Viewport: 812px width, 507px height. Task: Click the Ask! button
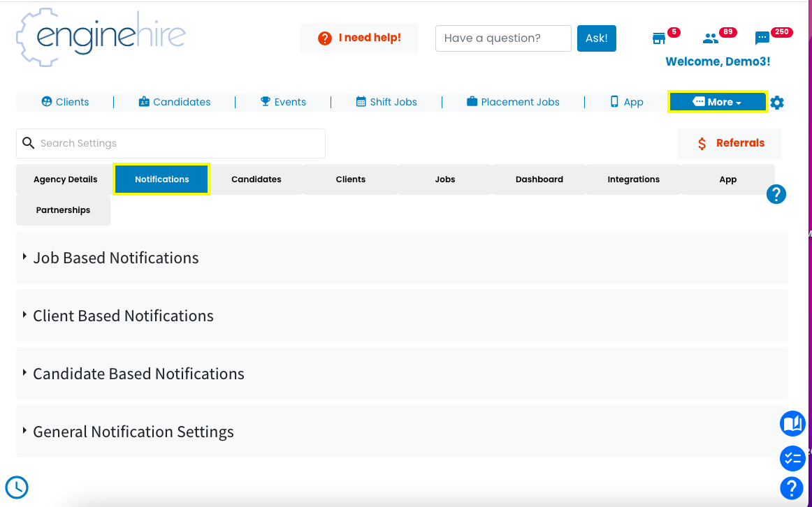(597, 38)
